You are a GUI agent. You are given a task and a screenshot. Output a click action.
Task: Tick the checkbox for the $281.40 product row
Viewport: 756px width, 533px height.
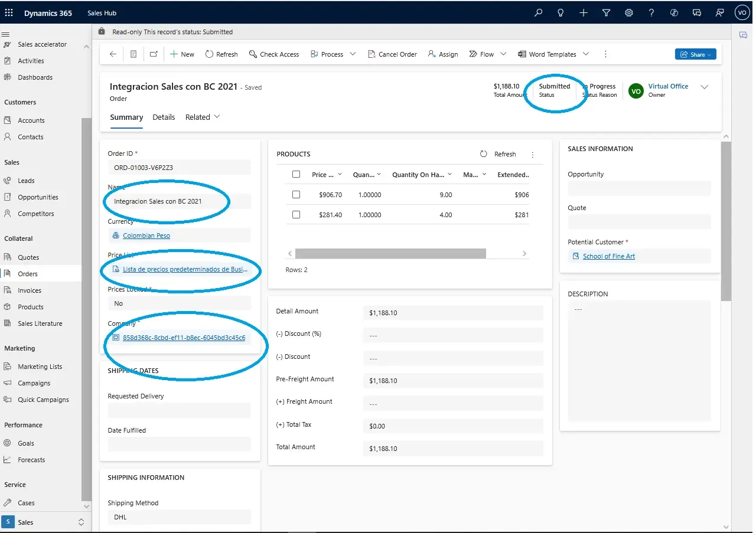coord(296,215)
